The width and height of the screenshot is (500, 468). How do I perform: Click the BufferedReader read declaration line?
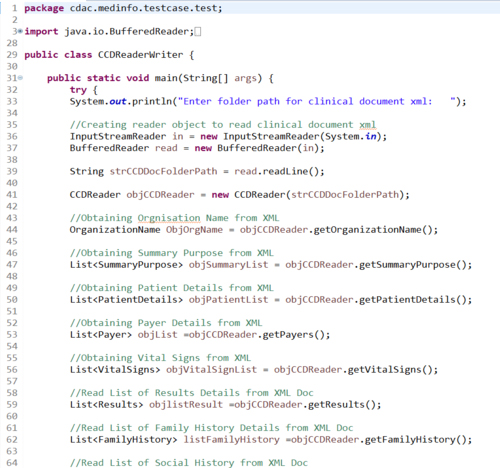coord(197,148)
